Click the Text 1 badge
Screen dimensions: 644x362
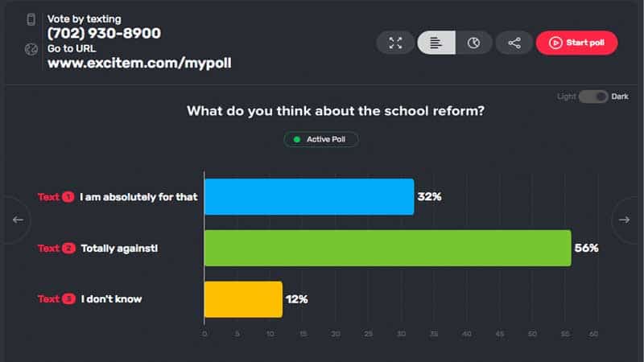tap(56, 197)
